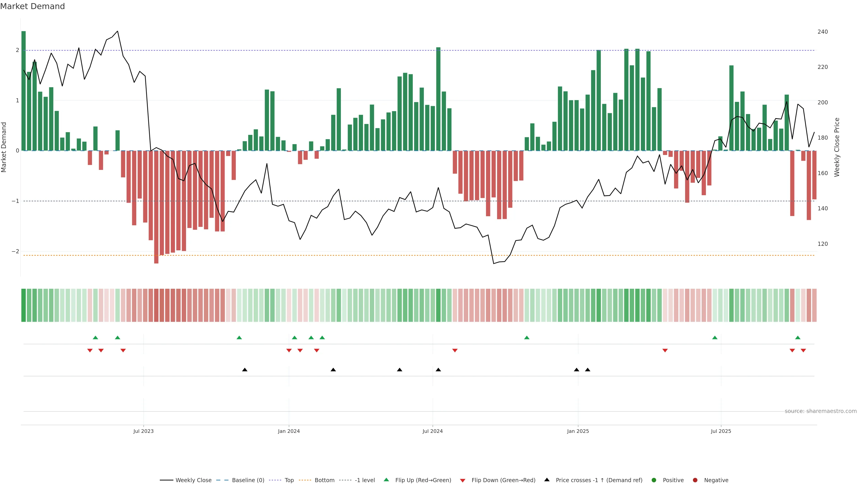
Task: Click the Jul 2023 x-axis label
Action: 143,431
